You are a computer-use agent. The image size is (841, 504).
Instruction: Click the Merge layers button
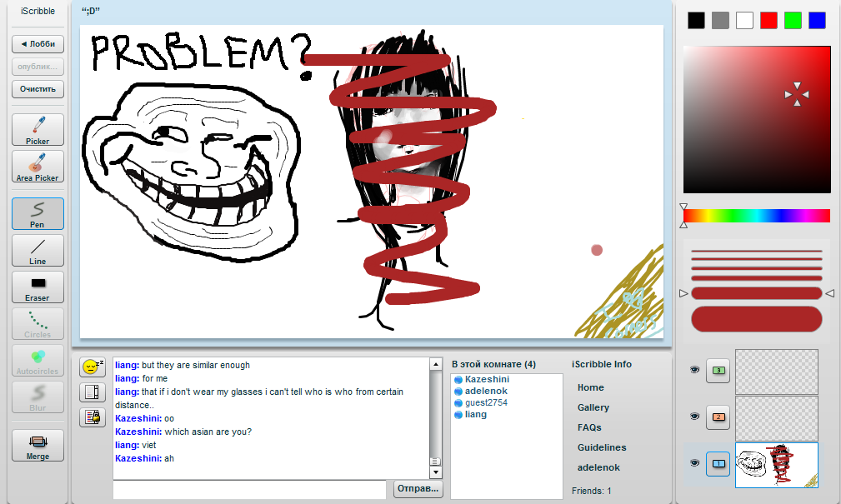click(38, 445)
